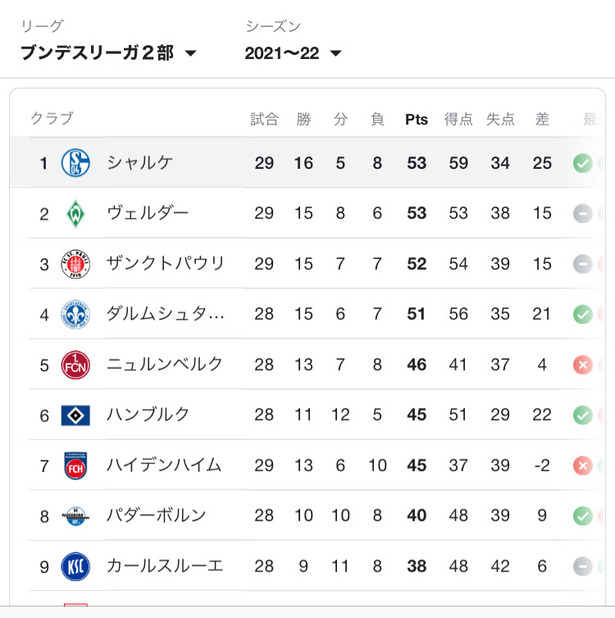Click the 得点 column header
Image resolution: width=615 pixels, height=618 pixels.
coord(458,119)
